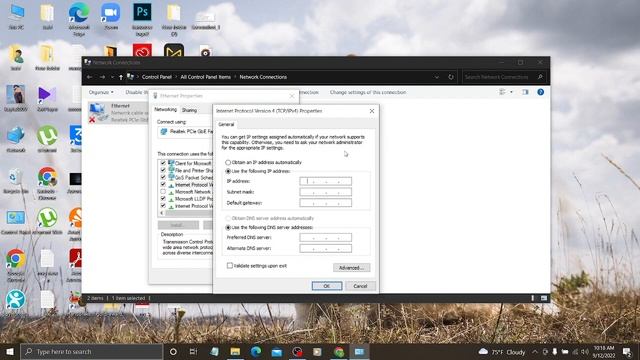The height and width of the screenshot is (360, 640).
Task: Click the weather widget showing 75°F Cloudy
Action: coord(502,351)
